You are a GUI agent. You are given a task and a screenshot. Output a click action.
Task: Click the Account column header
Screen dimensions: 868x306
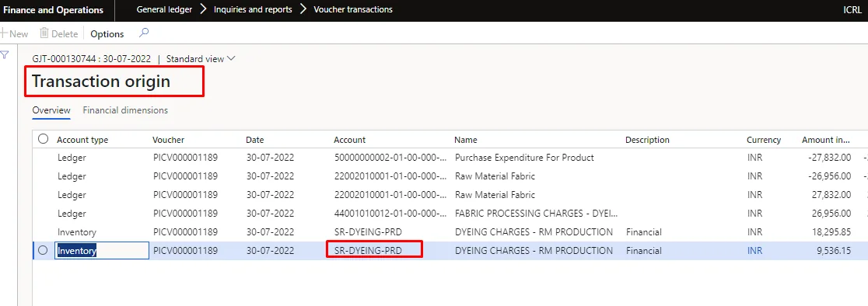[349, 140]
